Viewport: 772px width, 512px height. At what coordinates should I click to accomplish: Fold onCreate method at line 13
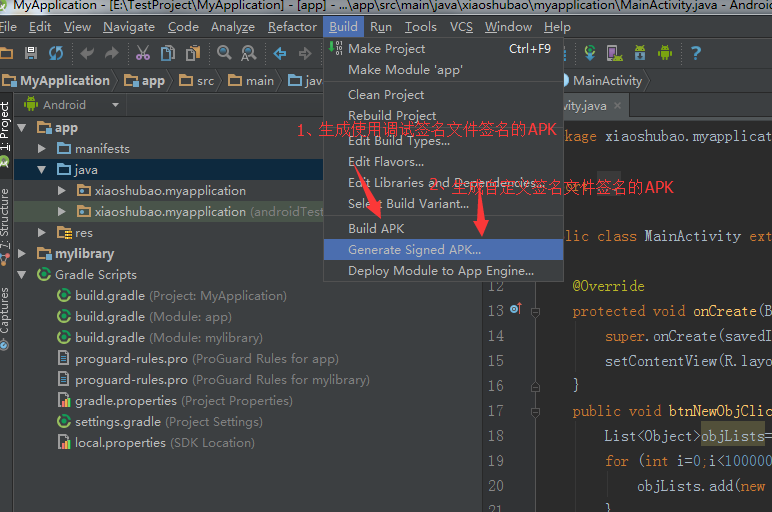coord(536,312)
